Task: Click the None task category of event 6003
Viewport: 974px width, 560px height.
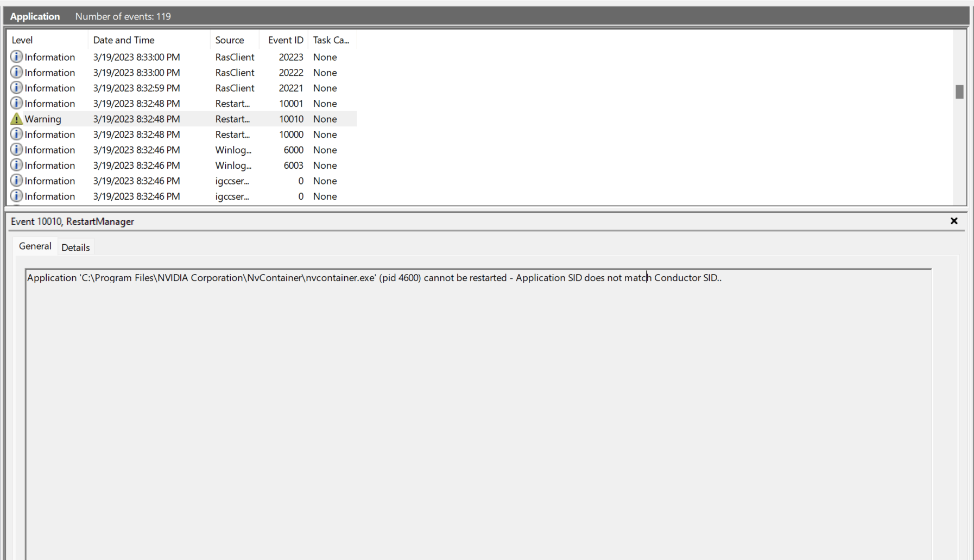Action: tap(325, 165)
